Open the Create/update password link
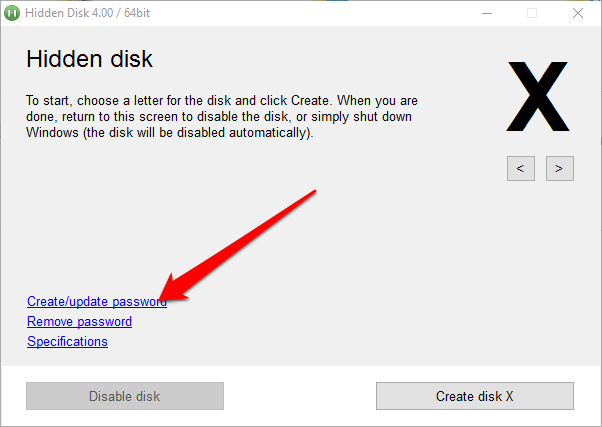The width and height of the screenshot is (602, 427). coord(96,301)
